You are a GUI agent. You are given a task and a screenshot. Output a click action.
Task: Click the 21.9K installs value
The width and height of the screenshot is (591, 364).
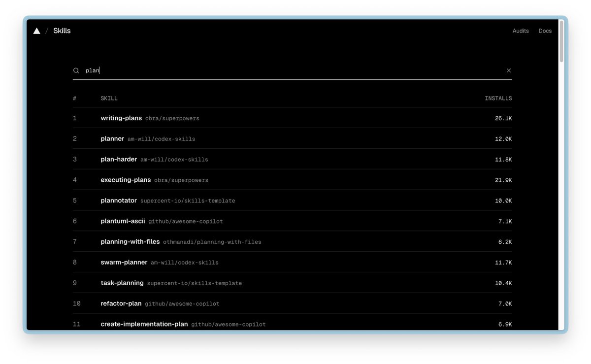[503, 181]
